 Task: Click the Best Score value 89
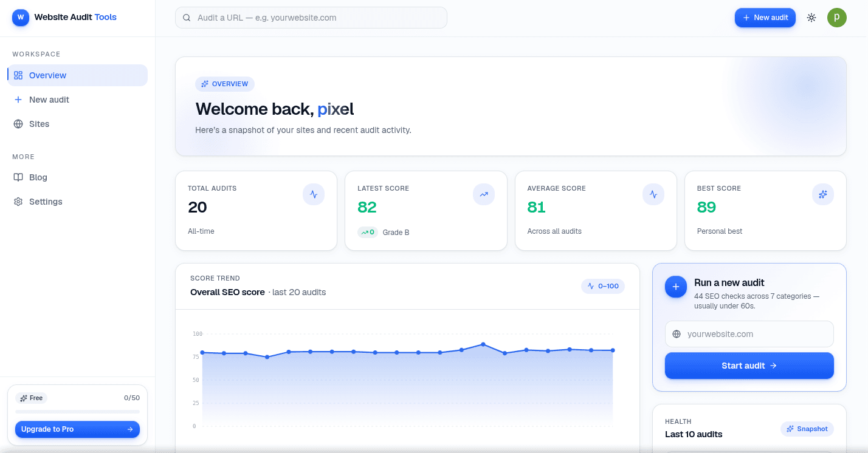click(707, 207)
